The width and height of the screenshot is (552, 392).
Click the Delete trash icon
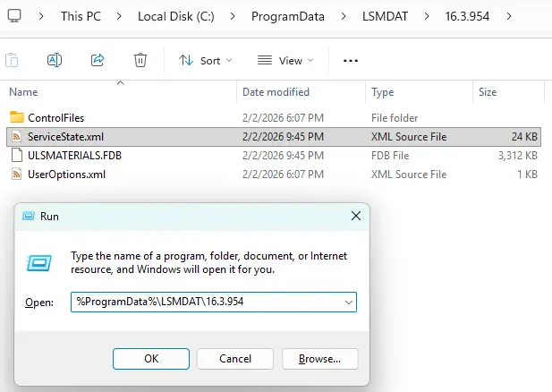point(140,60)
